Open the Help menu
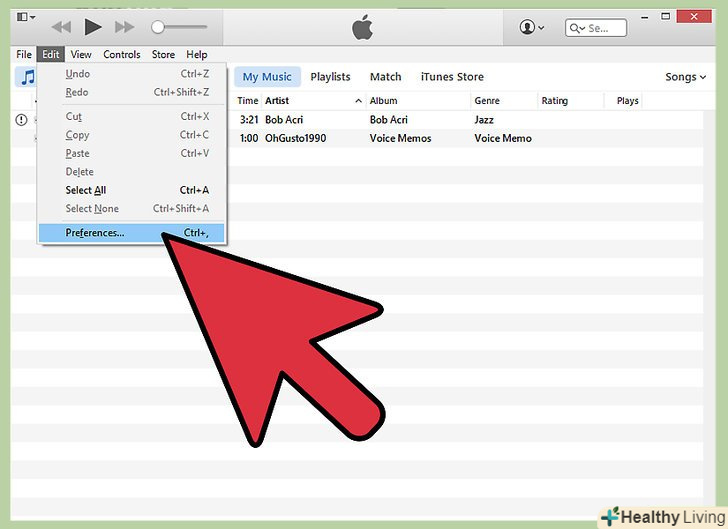The height and width of the screenshot is (529, 728). tap(197, 54)
